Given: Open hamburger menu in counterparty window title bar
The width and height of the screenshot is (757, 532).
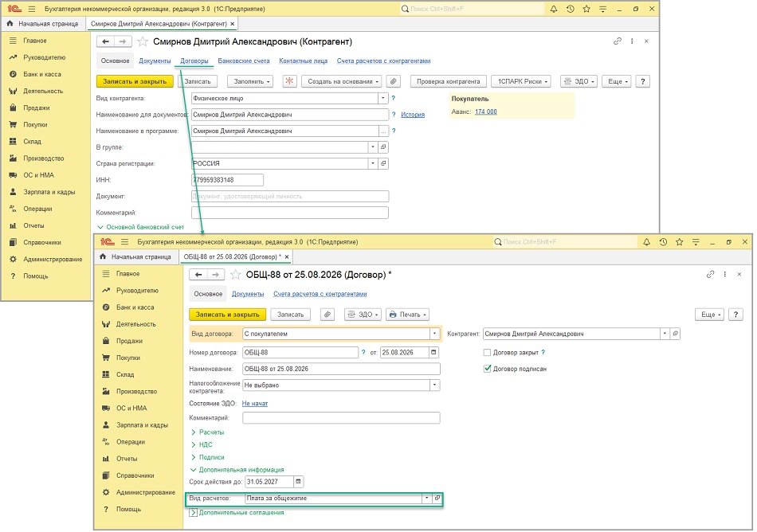Looking at the screenshot, I should tap(32, 9).
